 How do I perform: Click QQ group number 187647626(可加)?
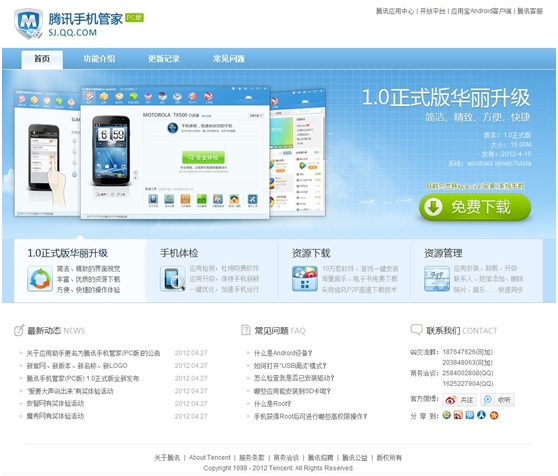(x=468, y=352)
